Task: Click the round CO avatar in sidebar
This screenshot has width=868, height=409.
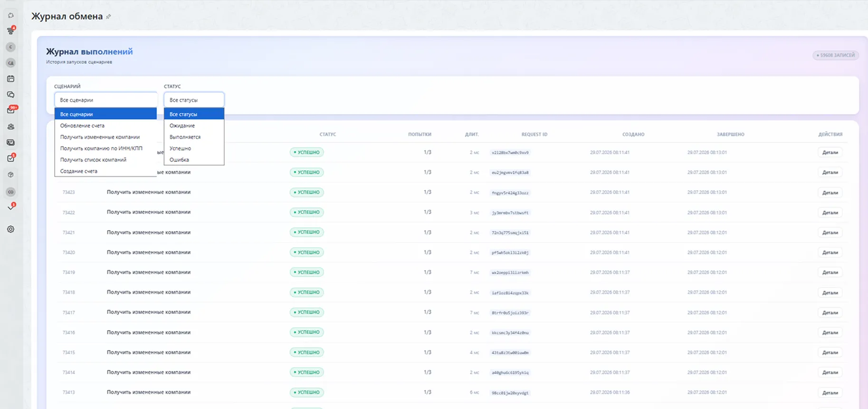Action: coord(10,192)
